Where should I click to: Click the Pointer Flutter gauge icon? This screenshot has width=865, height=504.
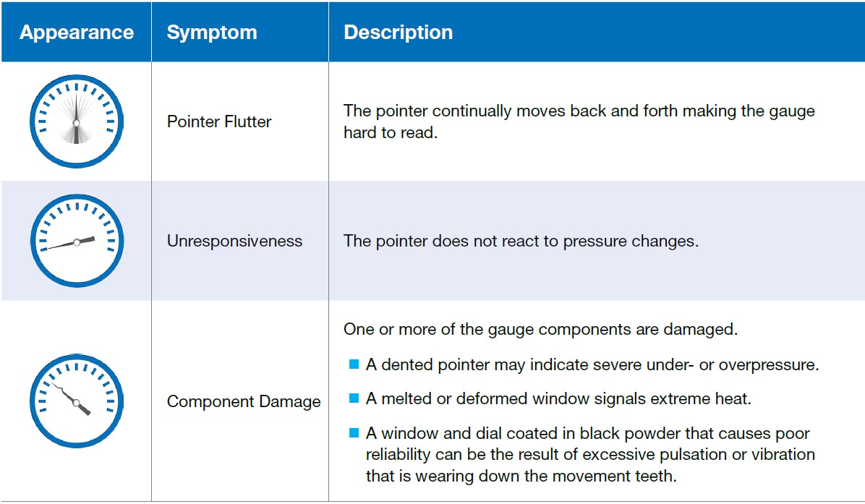coord(76,121)
